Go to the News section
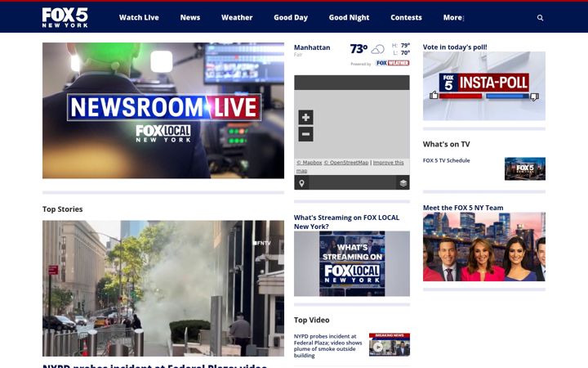Screen dimensions: 588x368 [x=190, y=18]
